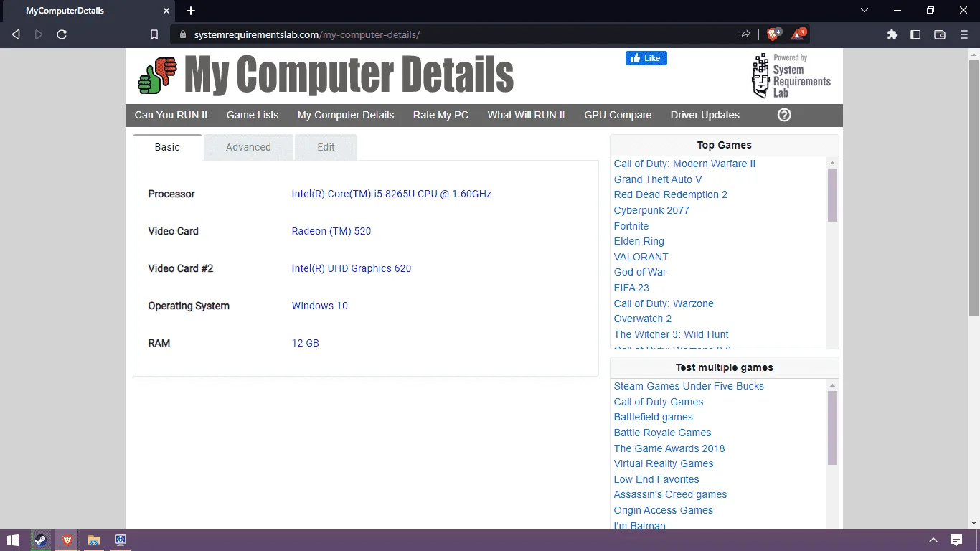This screenshot has width=980, height=551.
Task: Open the Battle Royale Games list
Action: coord(662,433)
